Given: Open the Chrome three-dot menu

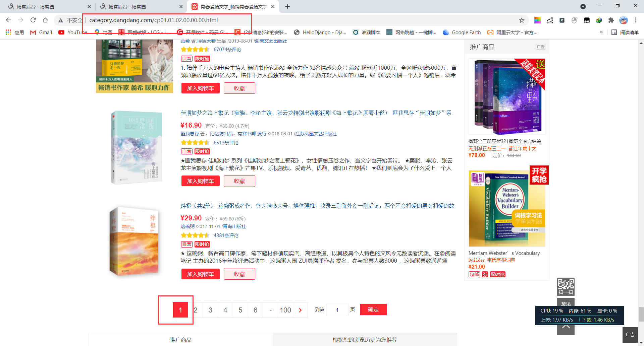Looking at the screenshot, I should pyautogui.click(x=635, y=20).
